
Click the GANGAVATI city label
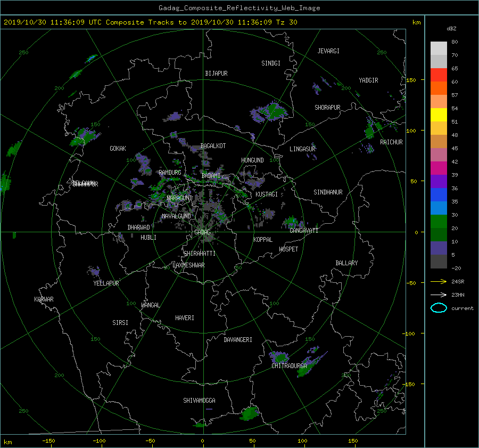(x=304, y=231)
